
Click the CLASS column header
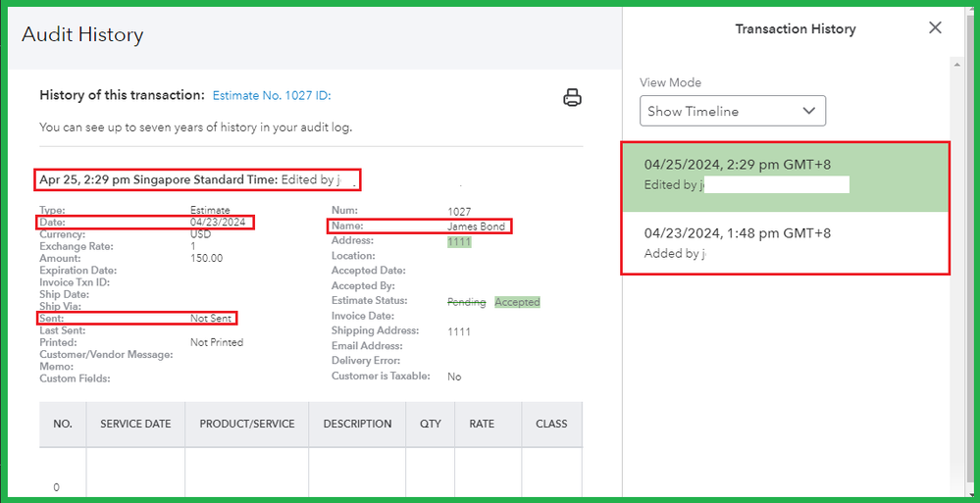pos(551,424)
